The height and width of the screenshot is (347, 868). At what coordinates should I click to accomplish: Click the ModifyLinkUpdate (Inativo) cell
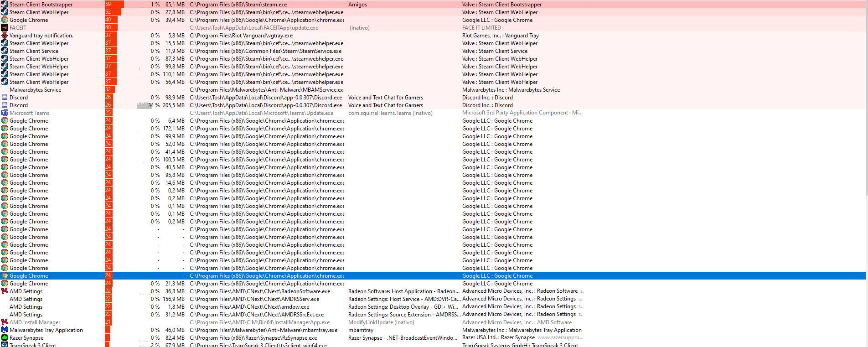[381, 322]
